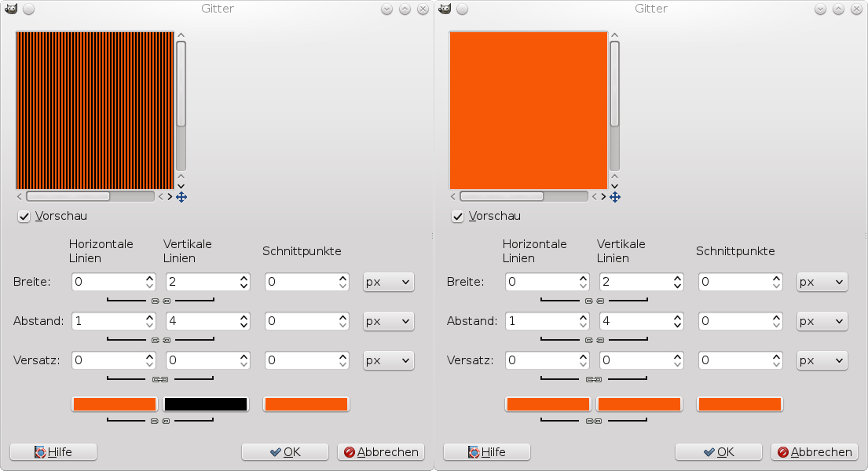Click preview navigation cross icon in right dialog

point(614,197)
